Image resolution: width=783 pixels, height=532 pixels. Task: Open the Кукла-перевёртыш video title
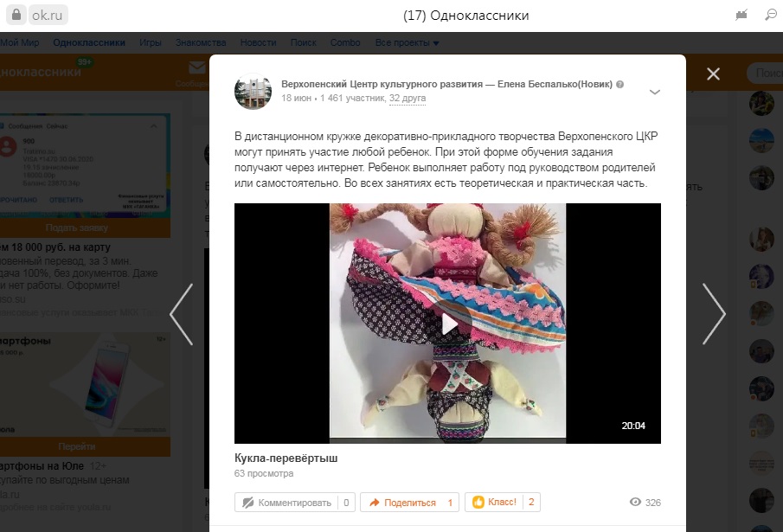coord(286,458)
